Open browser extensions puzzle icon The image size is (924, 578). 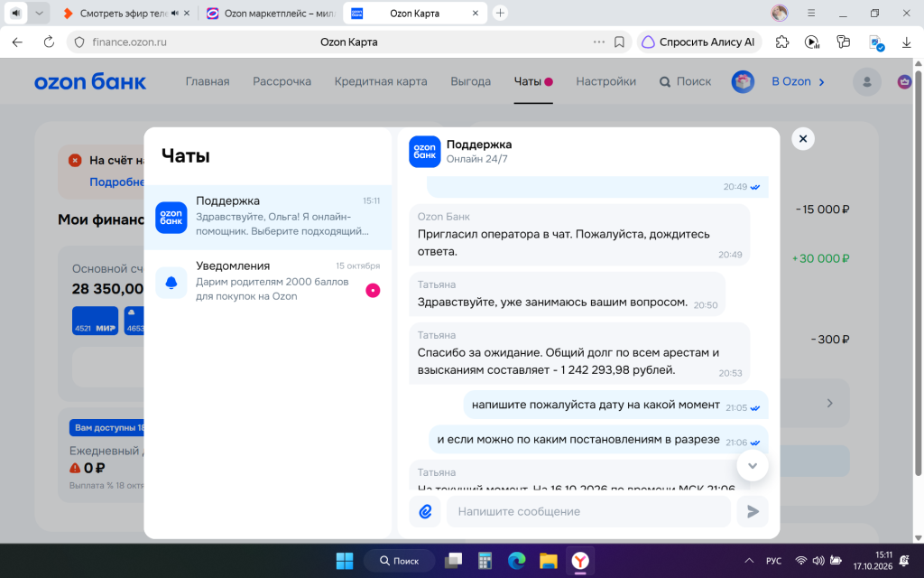coord(782,42)
